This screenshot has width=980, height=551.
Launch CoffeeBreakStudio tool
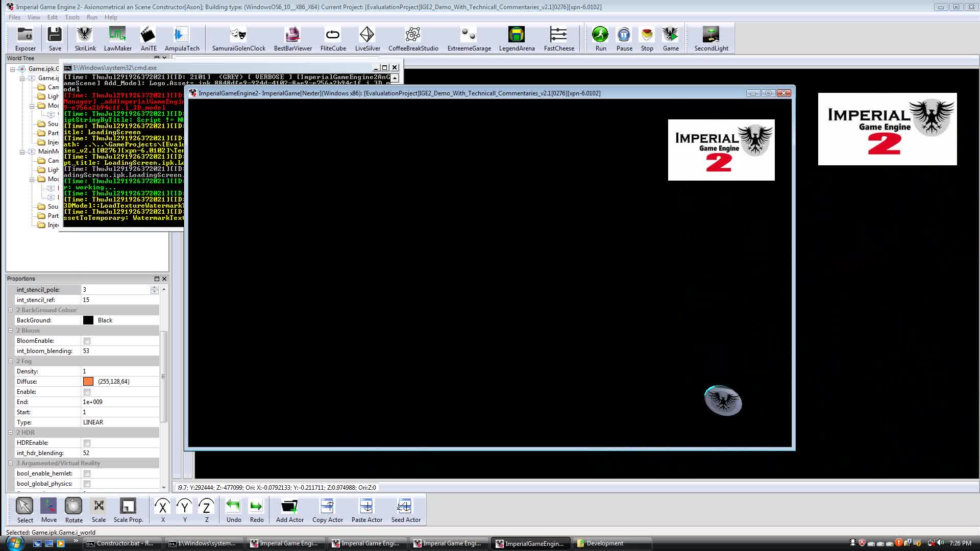coord(412,37)
